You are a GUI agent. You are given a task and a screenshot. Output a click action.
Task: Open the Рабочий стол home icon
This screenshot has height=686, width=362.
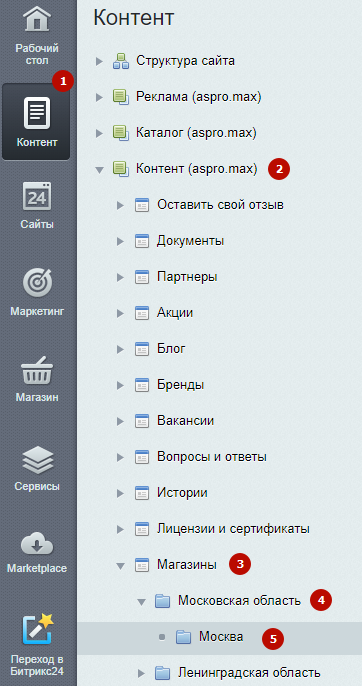pos(37,19)
